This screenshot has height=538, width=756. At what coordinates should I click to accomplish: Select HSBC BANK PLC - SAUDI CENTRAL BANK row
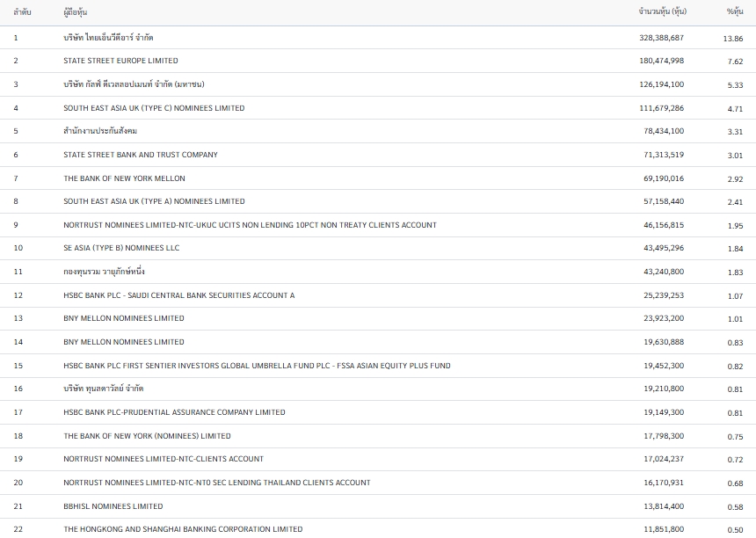378,295
